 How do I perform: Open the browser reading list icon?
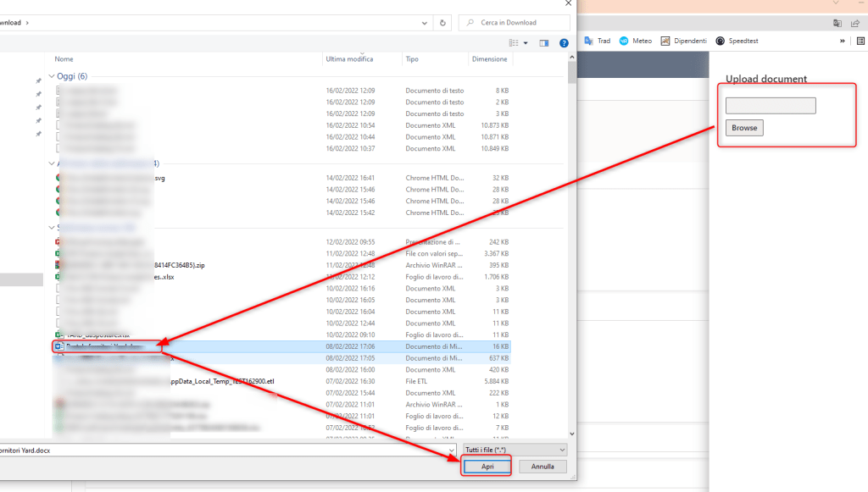860,41
